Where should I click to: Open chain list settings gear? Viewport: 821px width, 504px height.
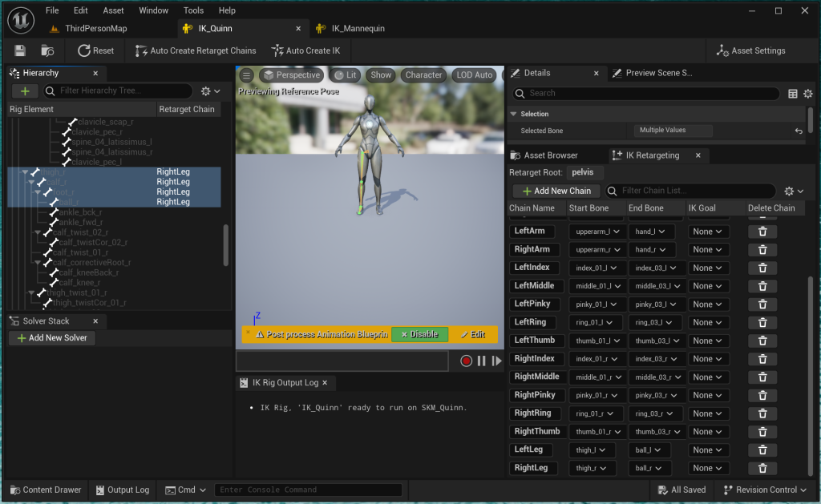[793, 191]
